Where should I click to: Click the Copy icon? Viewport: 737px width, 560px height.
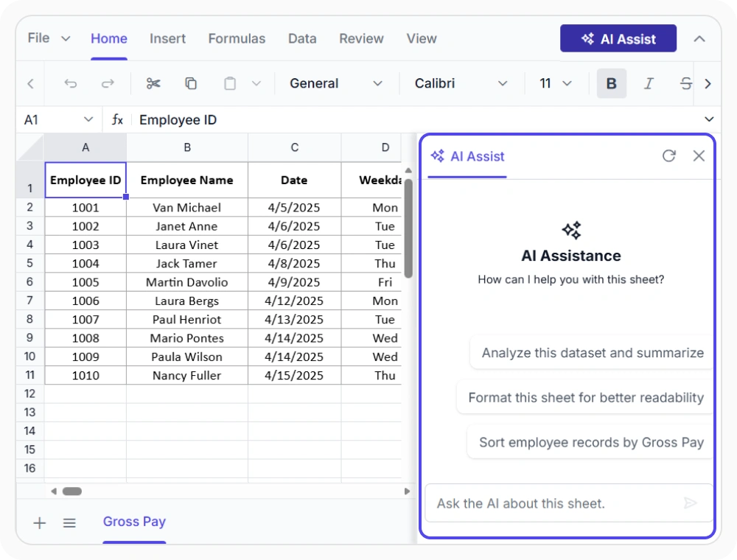(191, 83)
